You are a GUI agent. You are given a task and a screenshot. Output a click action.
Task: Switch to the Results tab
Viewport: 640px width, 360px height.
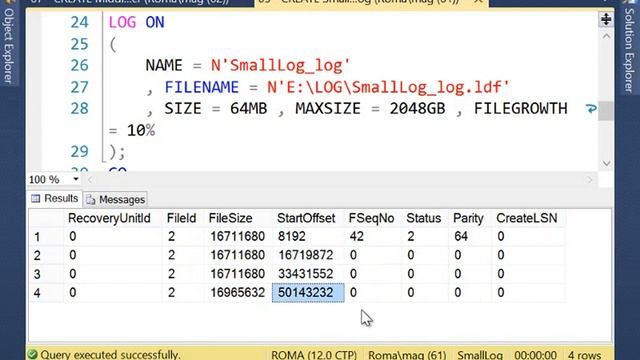(x=55, y=198)
